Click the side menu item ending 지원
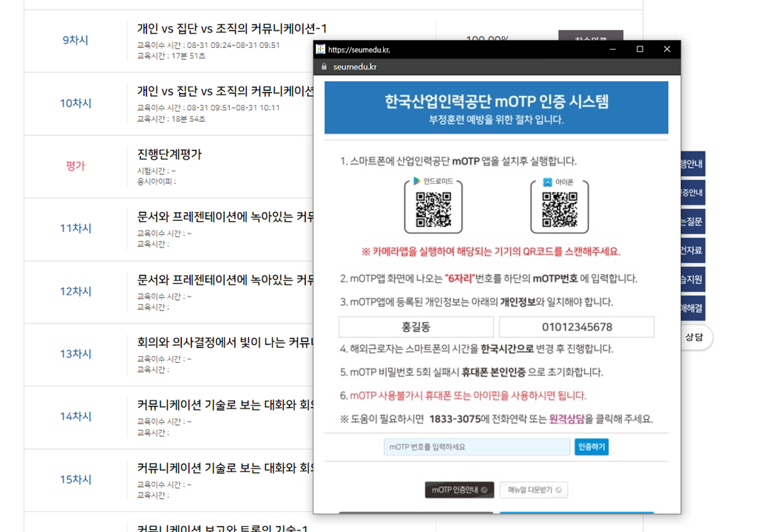 (693, 279)
